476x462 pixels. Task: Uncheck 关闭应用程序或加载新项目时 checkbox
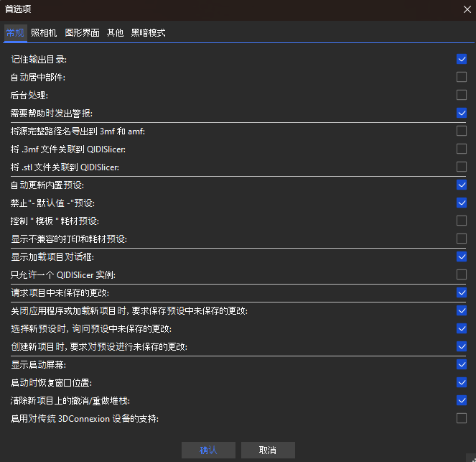pos(462,310)
